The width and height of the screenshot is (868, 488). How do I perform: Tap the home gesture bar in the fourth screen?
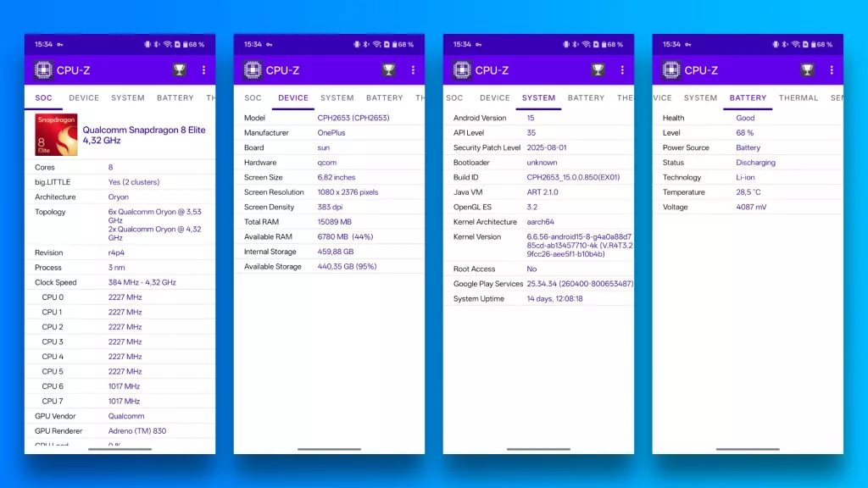coord(748,449)
